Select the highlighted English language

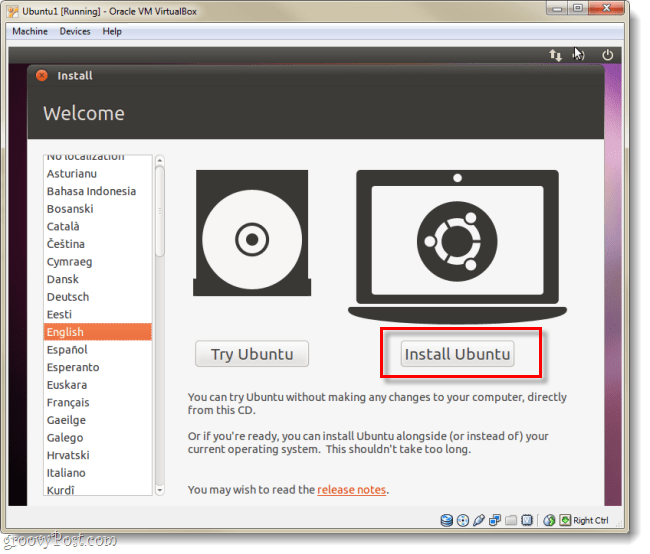[98, 332]
